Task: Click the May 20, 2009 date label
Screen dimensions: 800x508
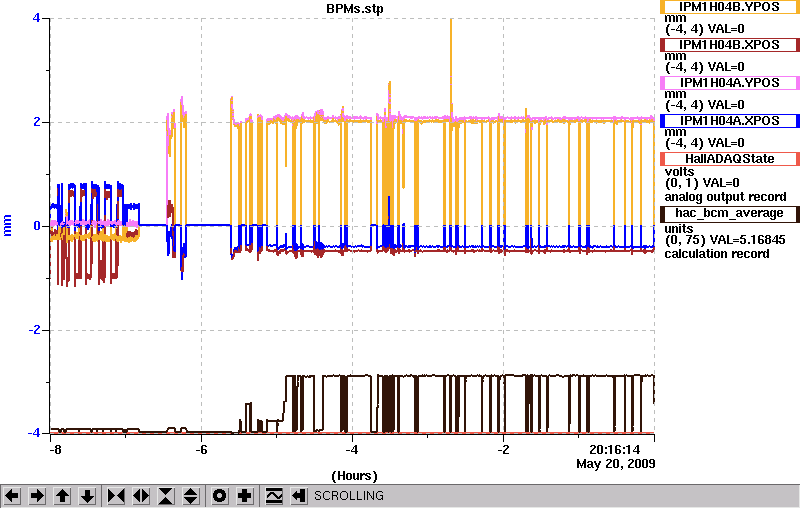Action: 616,464
